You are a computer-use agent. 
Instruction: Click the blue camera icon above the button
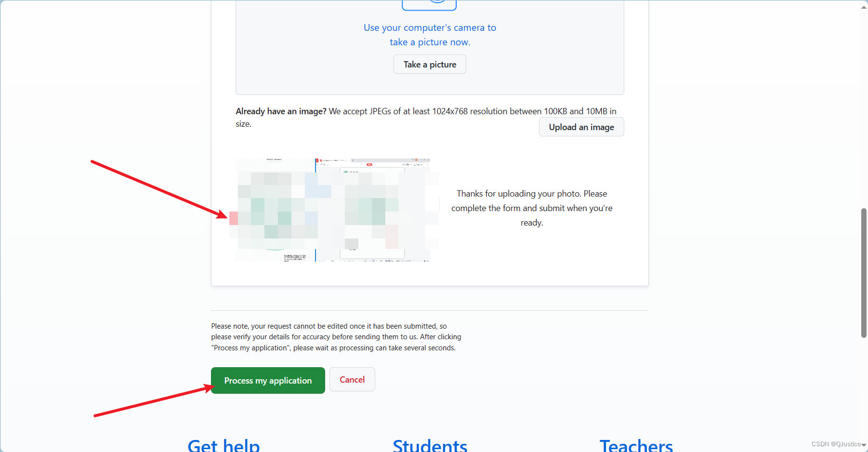[x=429, y=4]
